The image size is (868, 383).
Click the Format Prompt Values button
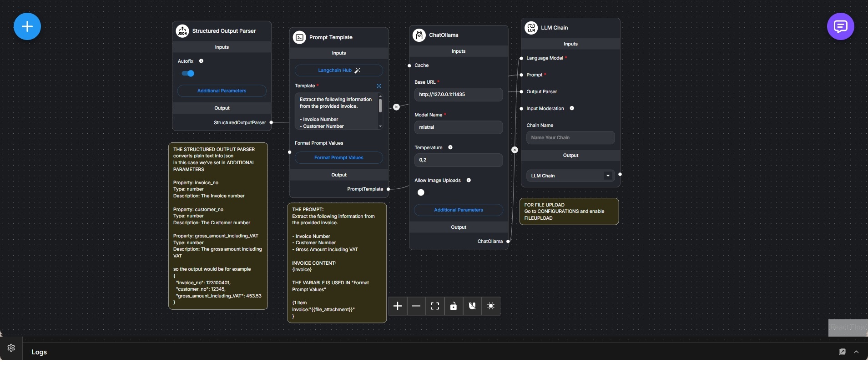[x=338, y=158]
